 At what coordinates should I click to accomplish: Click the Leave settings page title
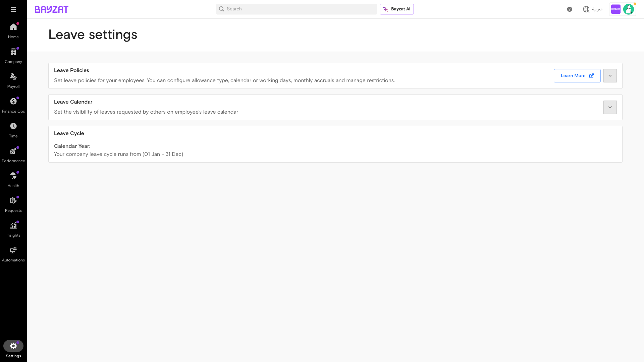click(x=93, y=35)
